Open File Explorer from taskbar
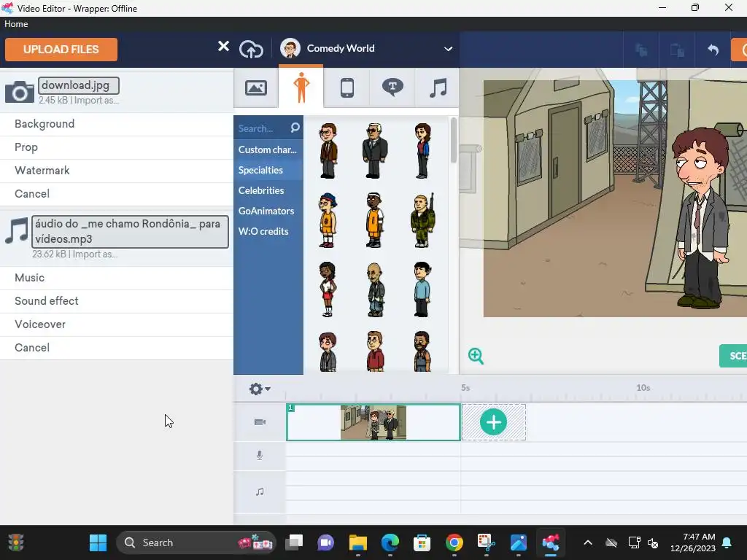 357,542
